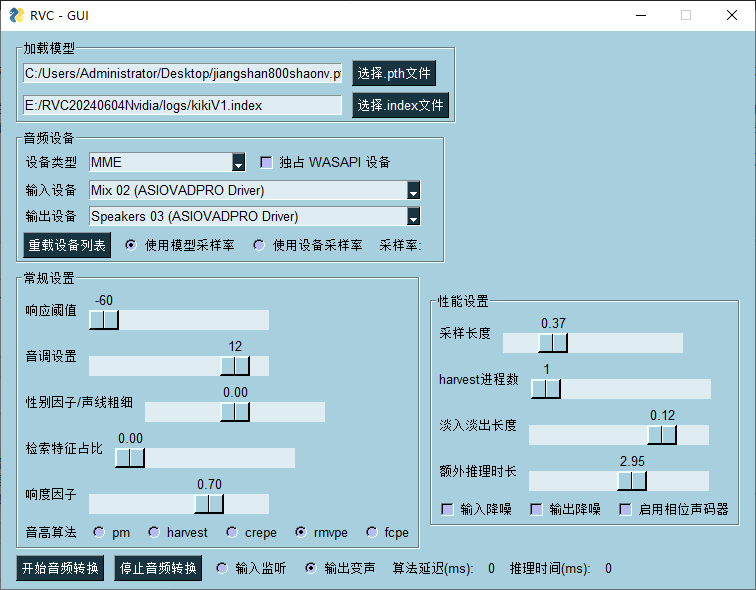Click the harvest进程数 slider handle
Image resolution: width=756 pixels, height=590 pixels.
546,389
